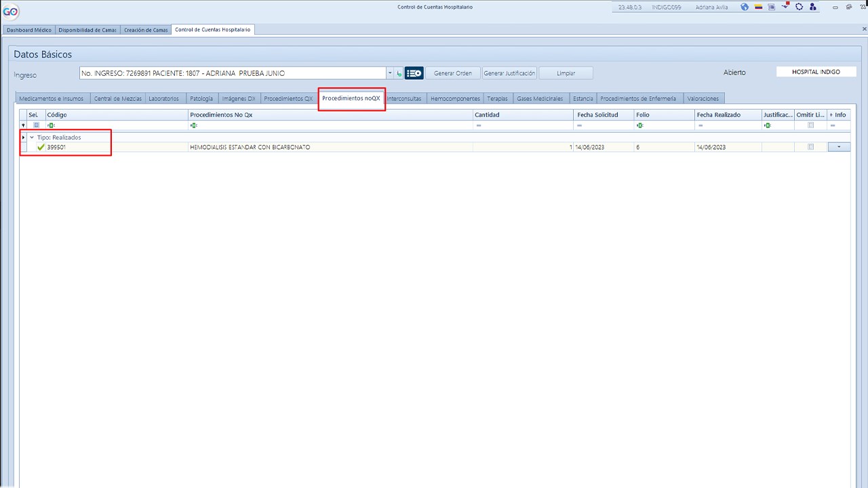
Task: Open Imágenes DX tab
Action: (x=239, y=98)
